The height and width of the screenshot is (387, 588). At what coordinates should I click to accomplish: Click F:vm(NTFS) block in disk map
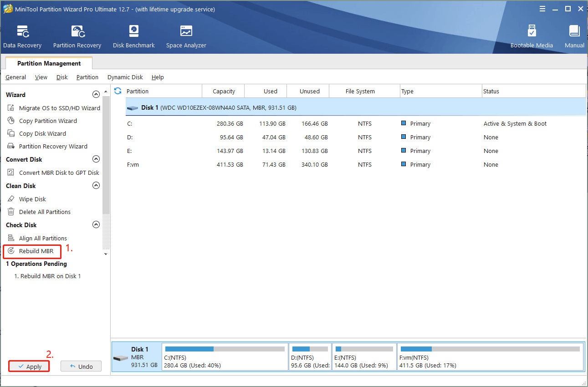pos(490,357)
